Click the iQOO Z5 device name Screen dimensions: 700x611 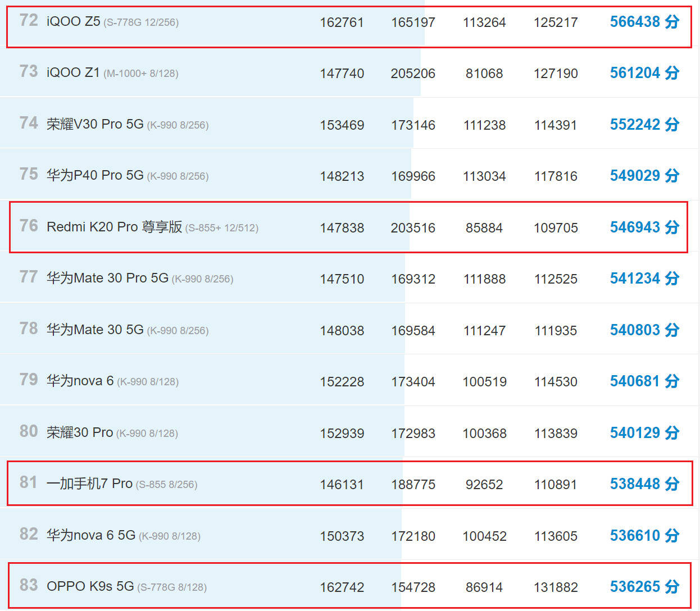pyautogui.click(x=74, y=22)
